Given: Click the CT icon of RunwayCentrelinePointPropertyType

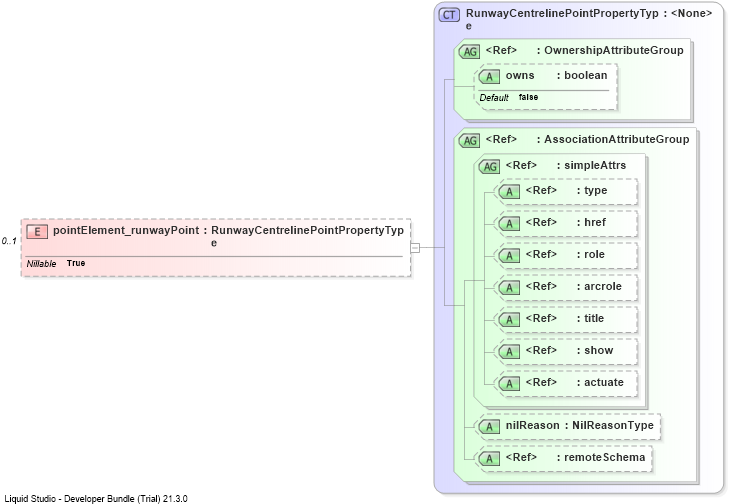Looking at the screenshot, I should 449,15.
